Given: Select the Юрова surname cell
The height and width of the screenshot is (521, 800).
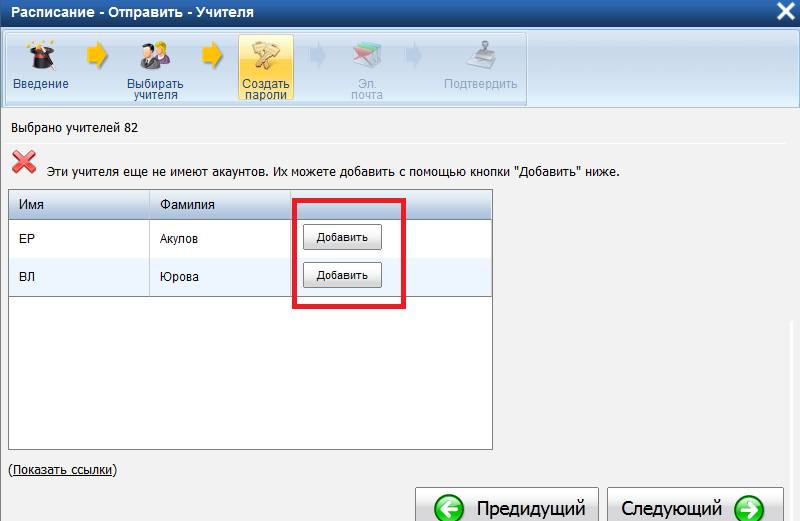Looking at the screenshot, I should 220,277.
